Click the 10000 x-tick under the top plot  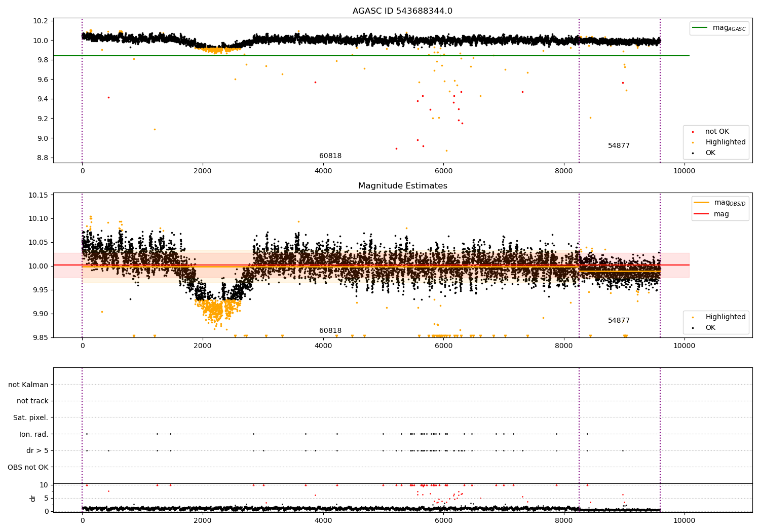684,171
